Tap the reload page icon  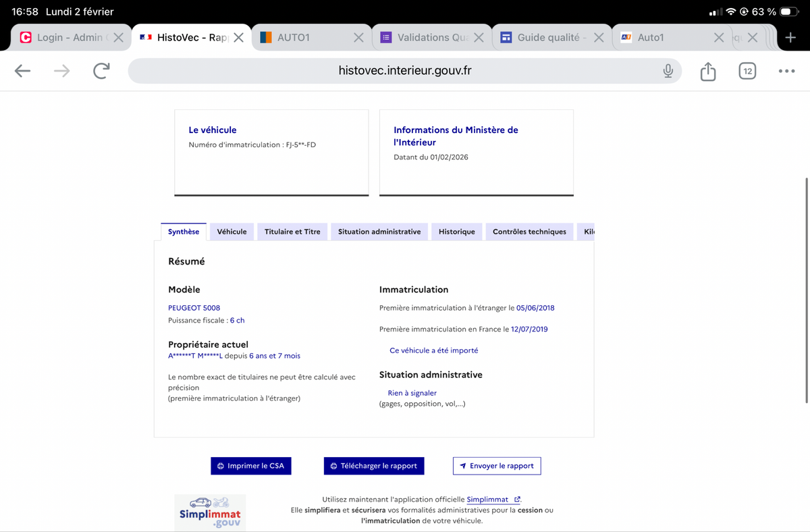(101, 71)
